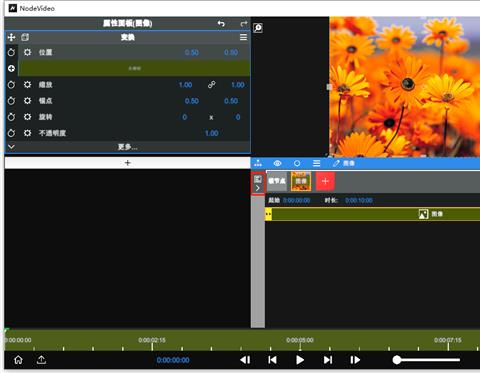Click the layer list icon above the side chevron
The image size is (480, 373).
pos(258,179)
